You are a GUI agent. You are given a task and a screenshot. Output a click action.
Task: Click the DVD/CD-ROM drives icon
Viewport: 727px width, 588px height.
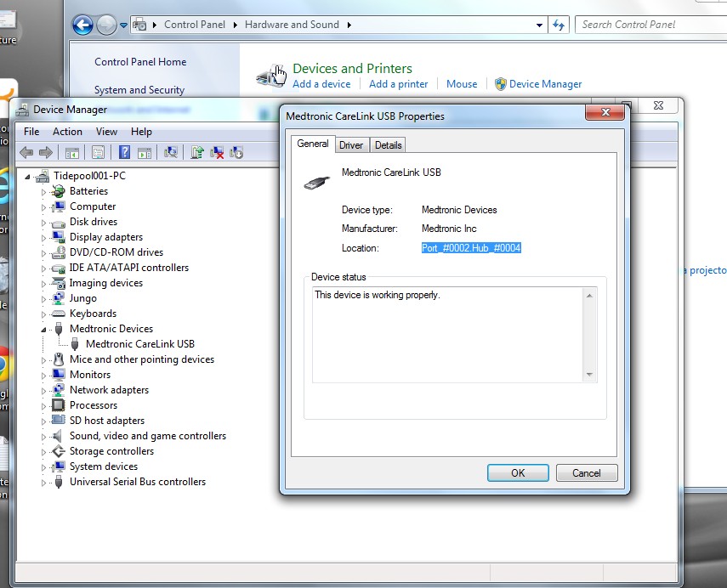(x=59, y=252)
